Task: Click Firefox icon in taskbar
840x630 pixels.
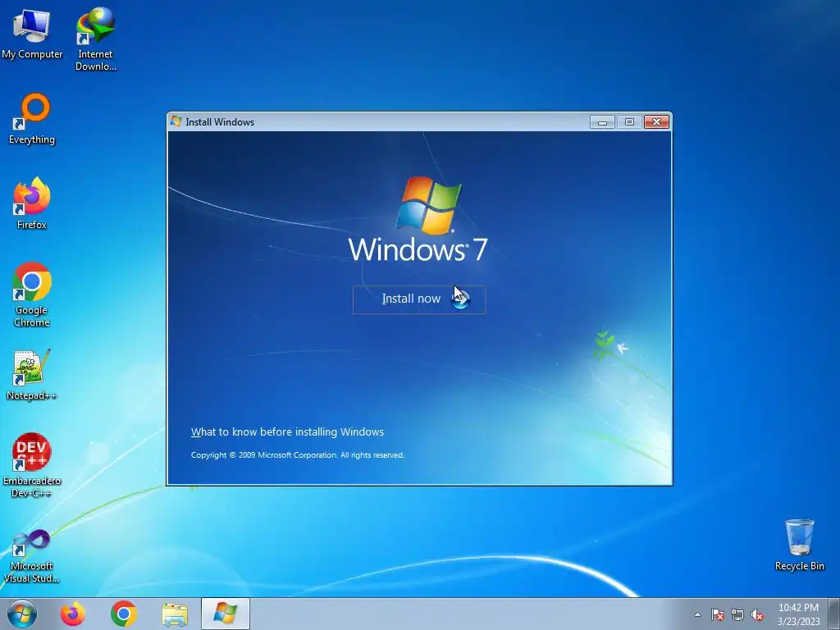Action: (x=73, y=614)
